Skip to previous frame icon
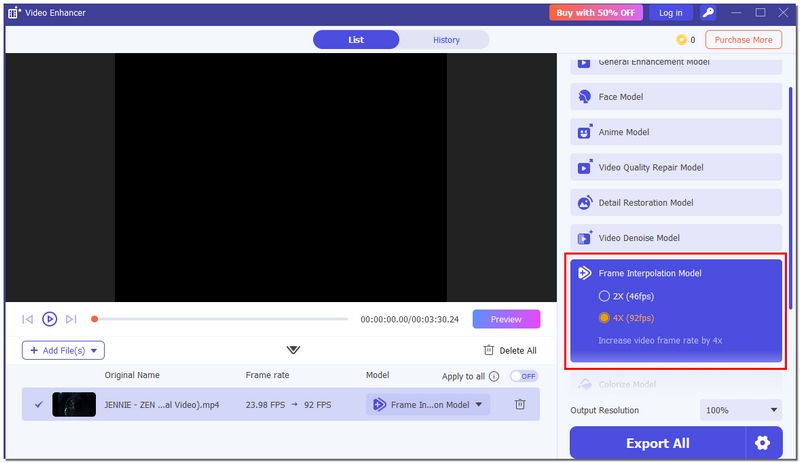This screenshot has height=463, width=800. pos(27,319)
